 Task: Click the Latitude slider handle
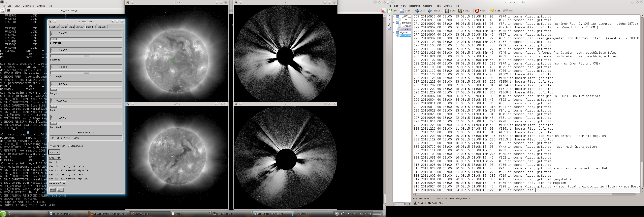[86, 56]
